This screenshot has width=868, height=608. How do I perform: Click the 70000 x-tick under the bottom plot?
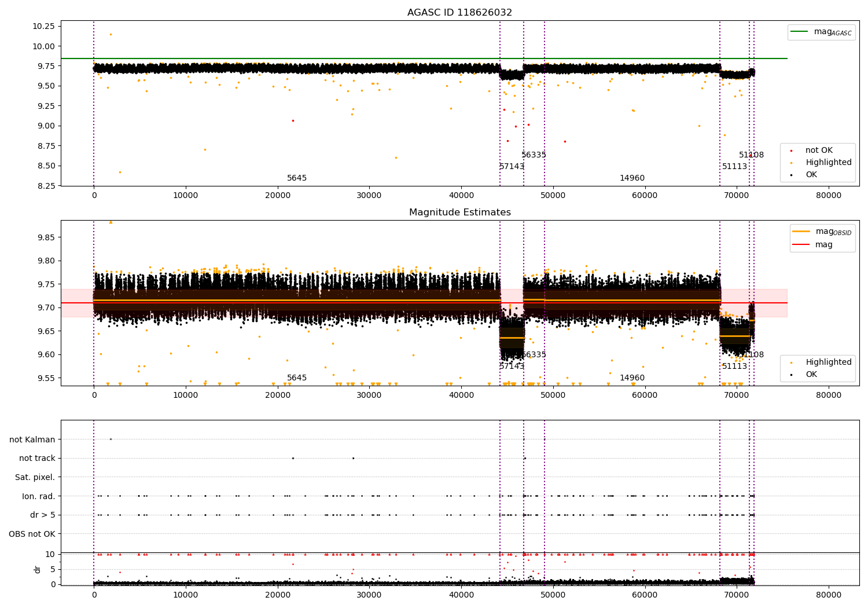click(x=737, y=595)
